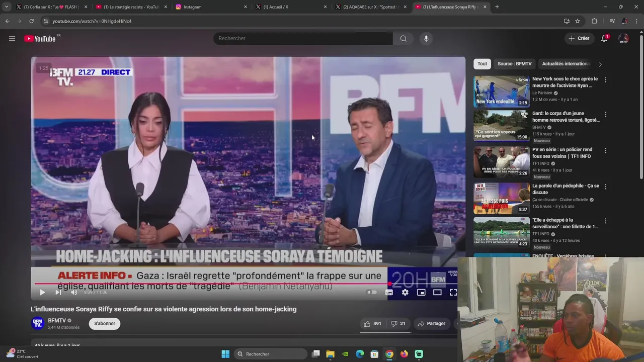Toggle subtitles in the player
The image size is (644, 362).
pyautogui.click(x=389, y=292)
